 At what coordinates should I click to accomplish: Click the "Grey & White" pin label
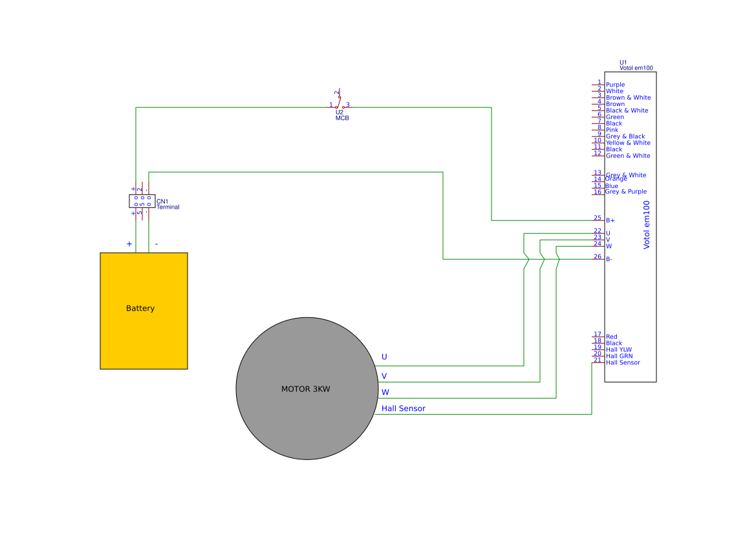[x=626, y=175]
